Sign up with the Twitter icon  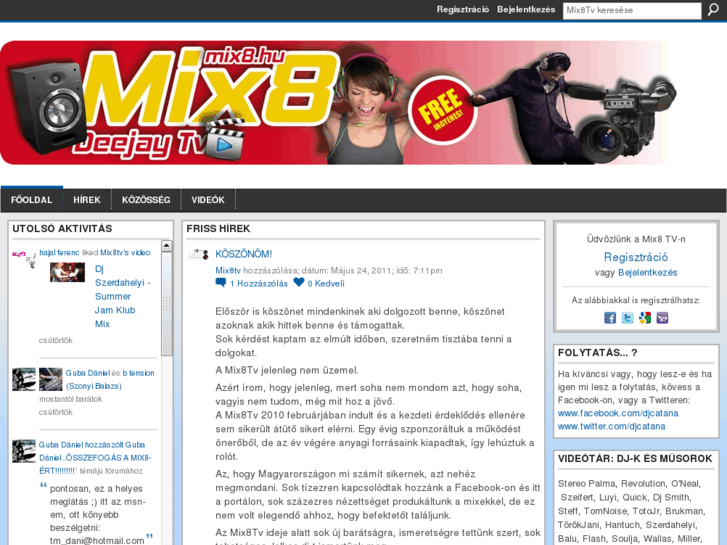627,318
